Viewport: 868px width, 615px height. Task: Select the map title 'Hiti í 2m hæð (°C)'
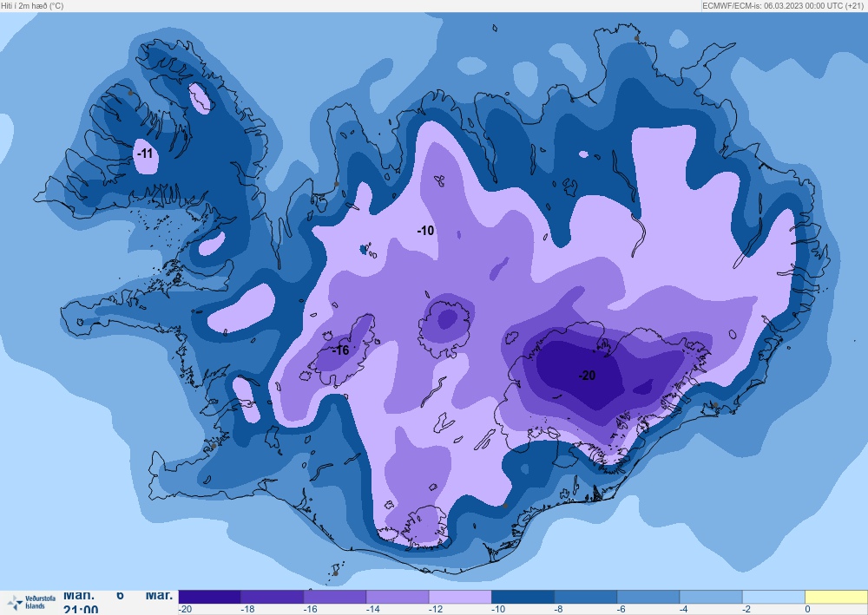point(32,6)
